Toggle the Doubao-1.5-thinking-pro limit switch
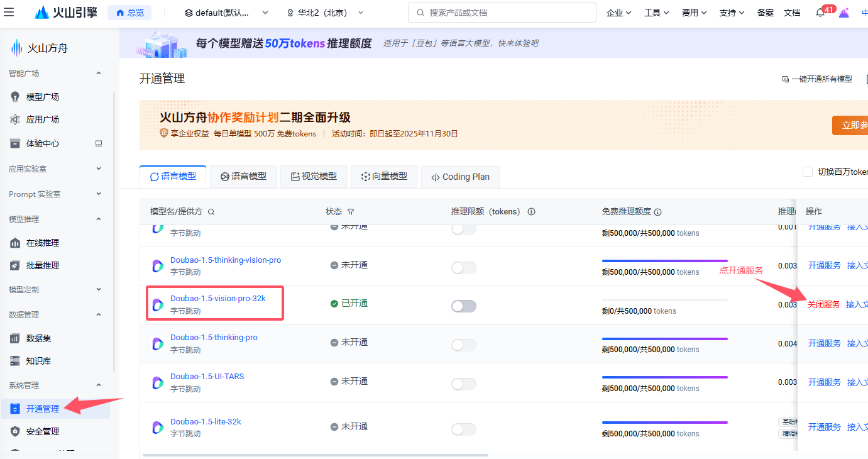 (x=463, y=345)
